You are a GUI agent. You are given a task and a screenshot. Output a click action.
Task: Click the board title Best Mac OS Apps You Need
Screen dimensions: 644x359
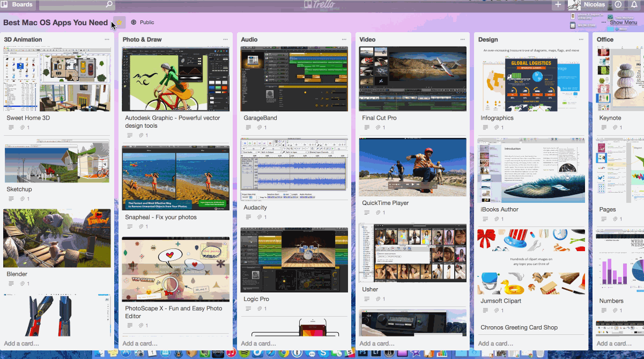click(x=56, y=23)
